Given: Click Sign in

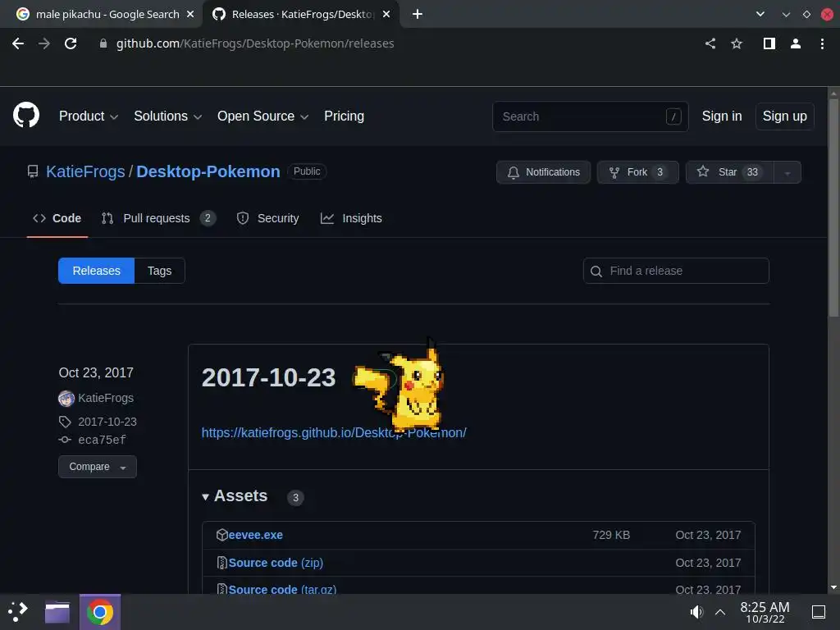Looking at the screenshot, I should [722, 116].
